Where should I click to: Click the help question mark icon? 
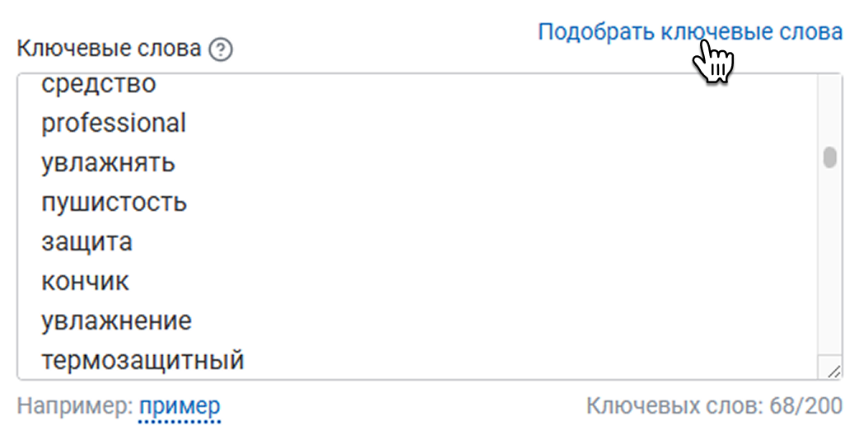point(221,50)
